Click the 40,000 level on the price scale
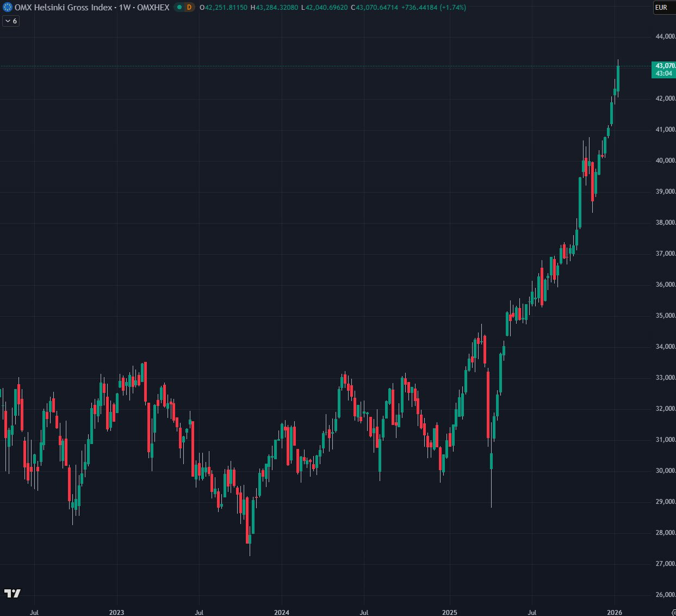This screenshot has width=676, height=616. tap(665, 161)
